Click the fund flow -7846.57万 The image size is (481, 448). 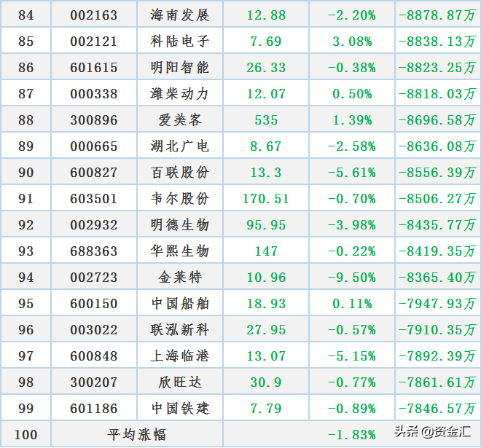point(437,409)
